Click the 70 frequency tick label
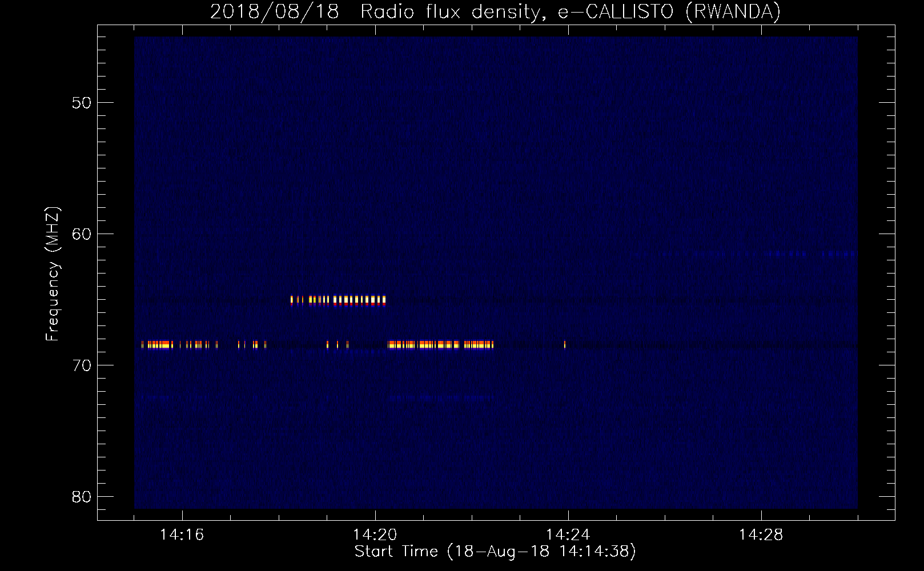The width and height of the screenshot is (924, 571). coord(82,365)
